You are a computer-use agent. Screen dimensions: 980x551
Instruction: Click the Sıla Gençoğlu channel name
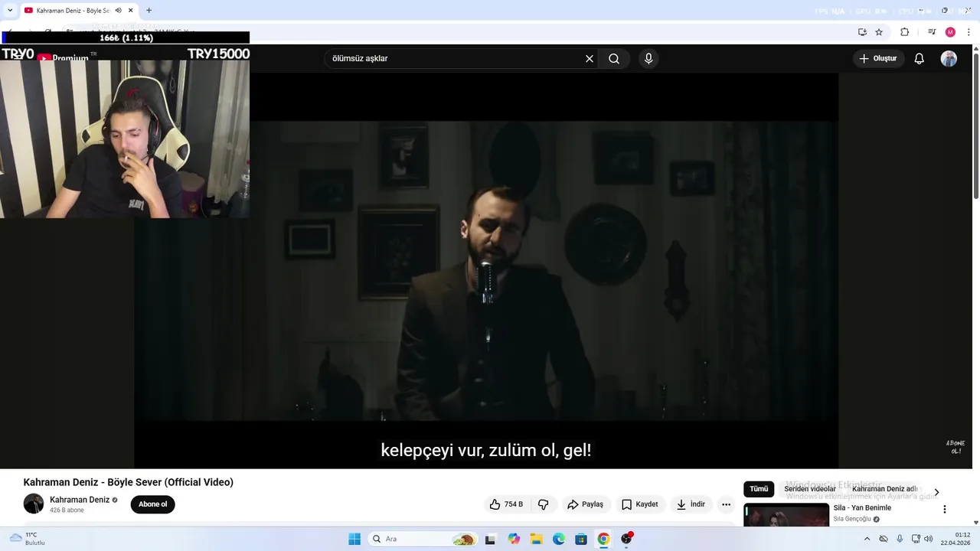pos(852,519)
